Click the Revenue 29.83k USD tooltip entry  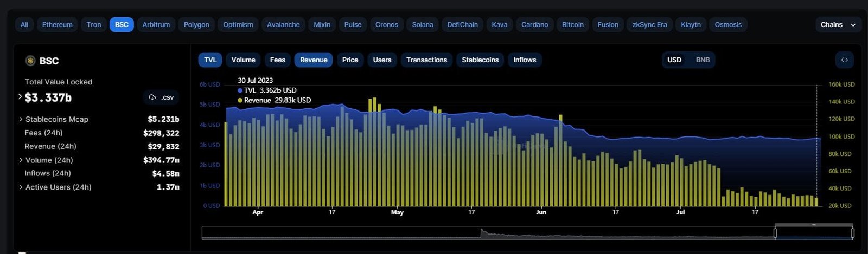pos(275,100)
